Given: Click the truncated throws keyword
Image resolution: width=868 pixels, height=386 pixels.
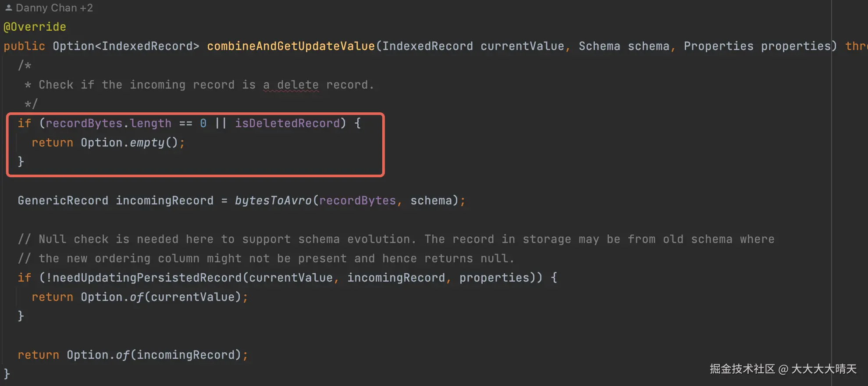Looking at the screenshot, I should [856, 46].
